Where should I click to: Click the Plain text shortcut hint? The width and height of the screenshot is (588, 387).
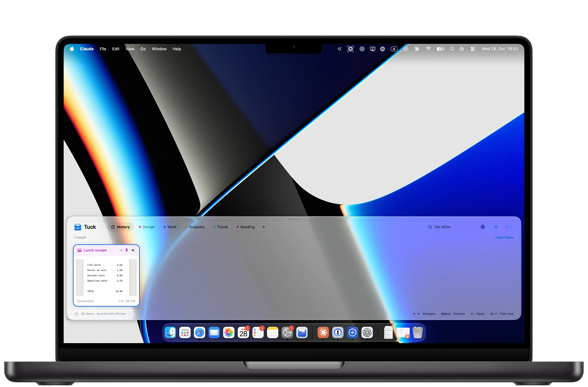tap(502, 314)
